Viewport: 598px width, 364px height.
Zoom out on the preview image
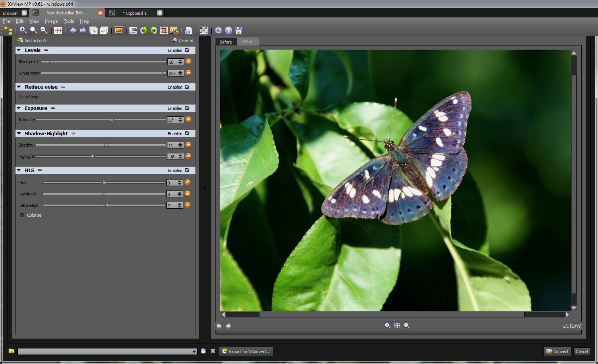tap(407, 325)
